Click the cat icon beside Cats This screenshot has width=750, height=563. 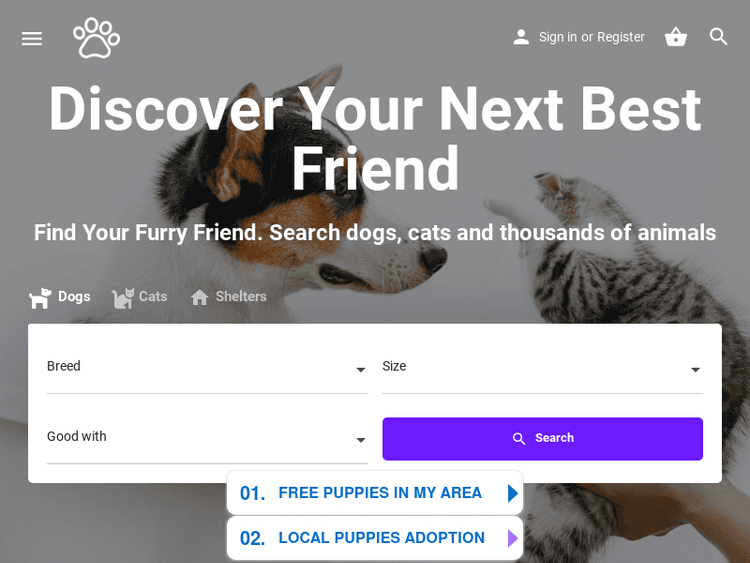tap(123, 298)
